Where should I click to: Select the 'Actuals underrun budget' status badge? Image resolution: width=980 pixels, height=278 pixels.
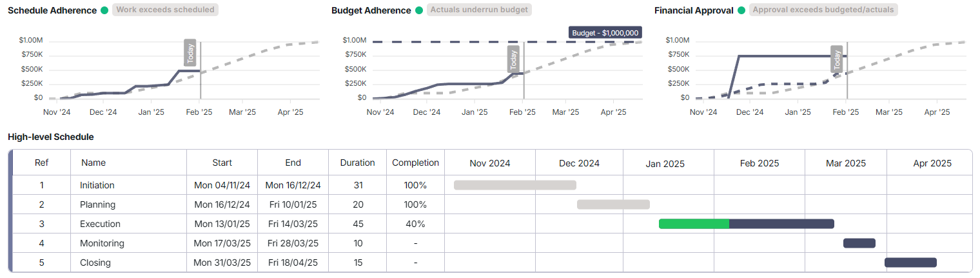(x=478, y=10)
